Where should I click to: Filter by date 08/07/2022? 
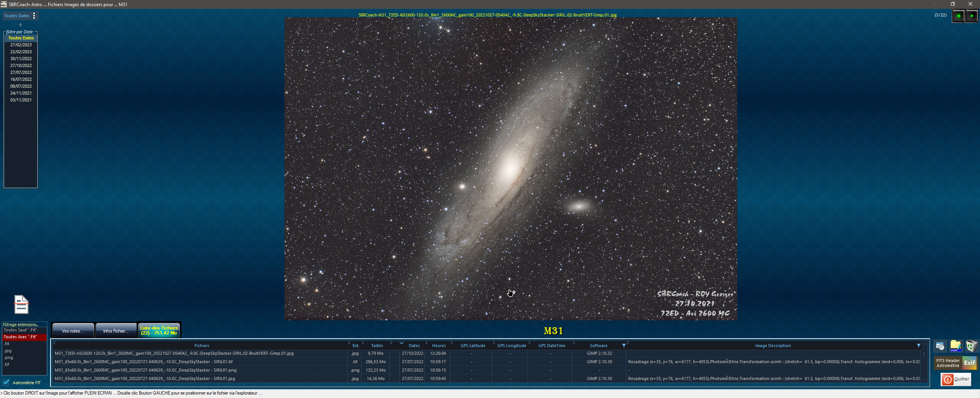point(21,86)
